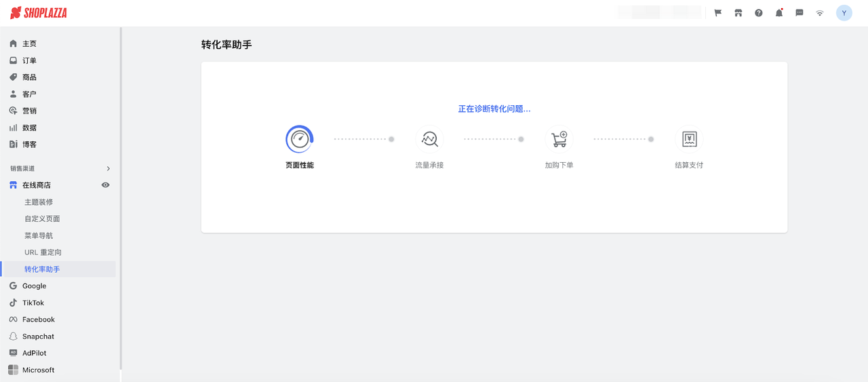Open URL 重定向 submenu item
The image size is (868, 382).
[x=43, y=252]
